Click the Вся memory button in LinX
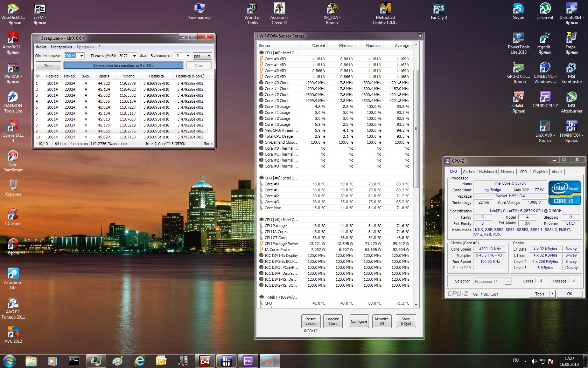This screenshot has width=588, height=368. coord(143,56)
